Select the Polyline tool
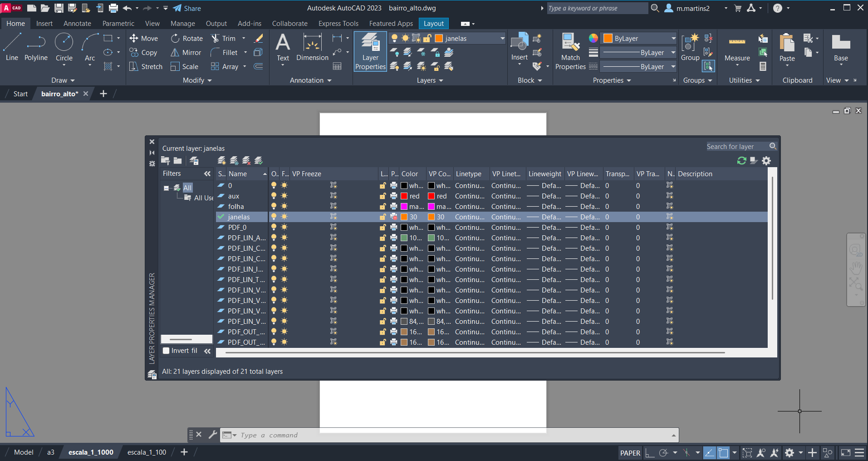The image size is (868, 461). tap(36, 48)
